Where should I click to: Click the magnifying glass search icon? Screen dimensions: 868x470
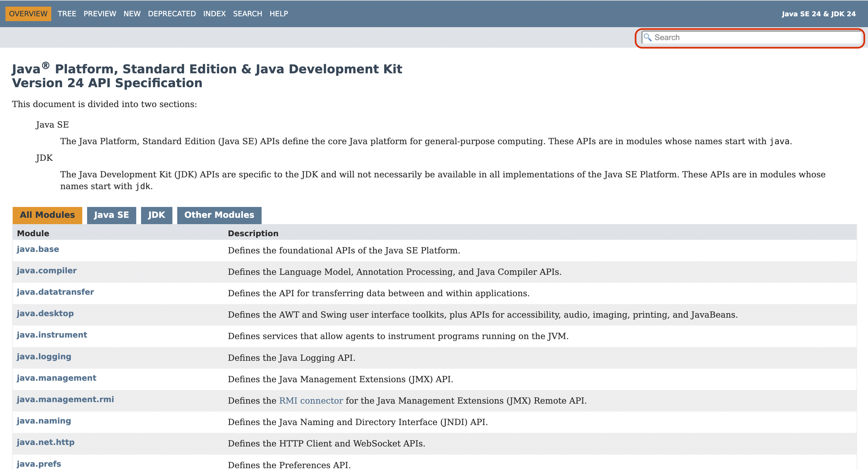click(x=647, y=37)
